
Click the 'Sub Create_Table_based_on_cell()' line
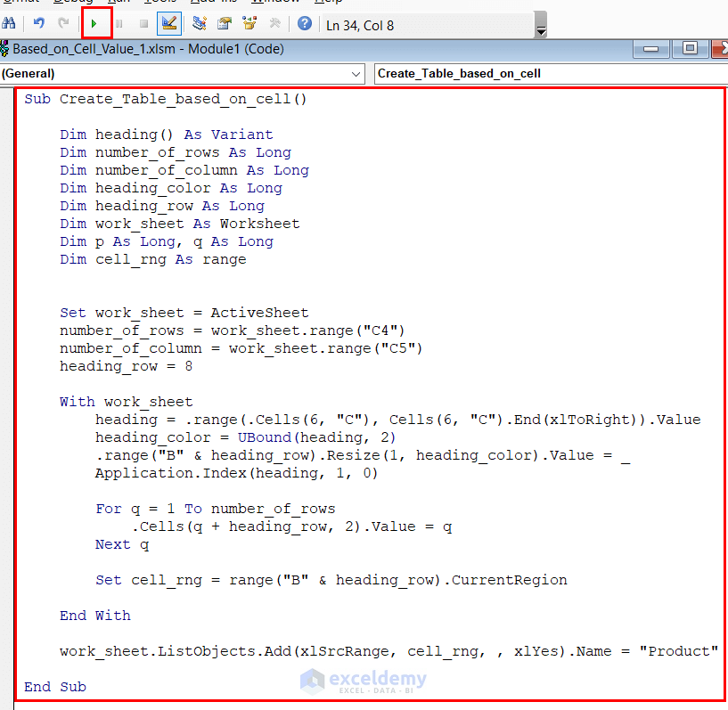(x=165, y=99)
